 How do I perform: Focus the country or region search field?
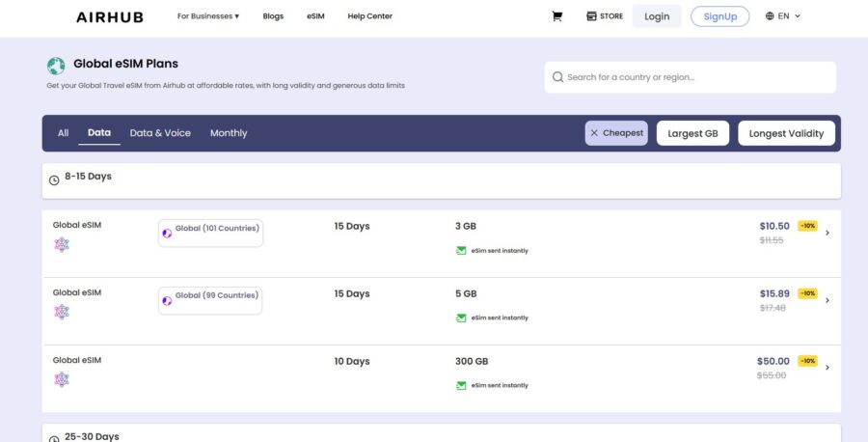(x=690, y=77)
